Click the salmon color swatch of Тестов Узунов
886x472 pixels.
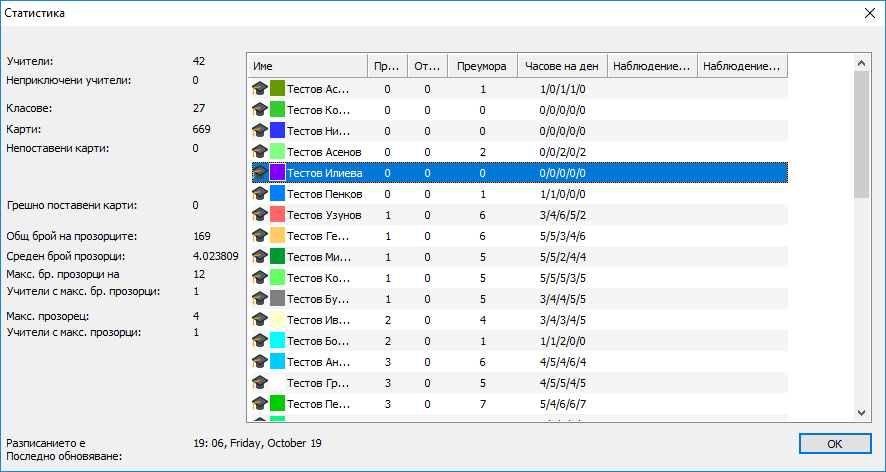[277, 215]
